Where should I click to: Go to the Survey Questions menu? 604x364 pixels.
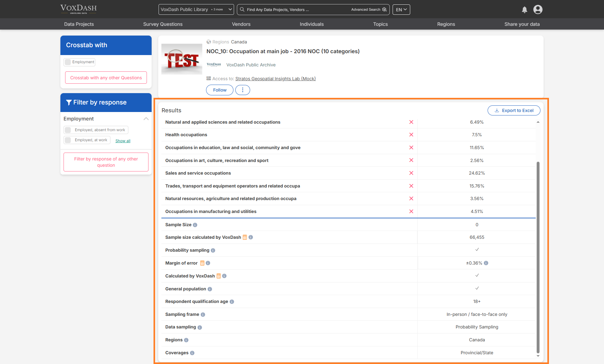pos(163,24)
